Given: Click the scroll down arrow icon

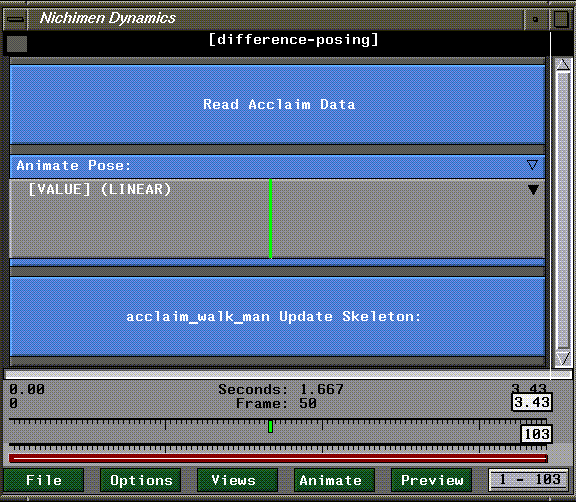Looking at the screenshot, I should 563,358.
